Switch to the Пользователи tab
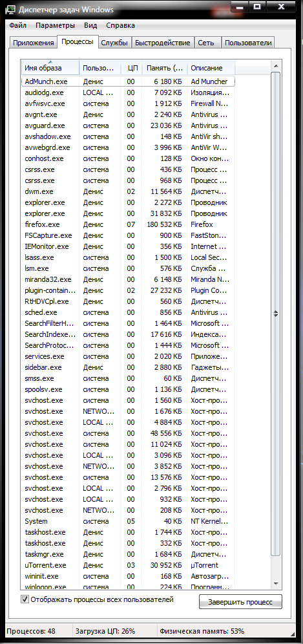 tap(248, 43)
